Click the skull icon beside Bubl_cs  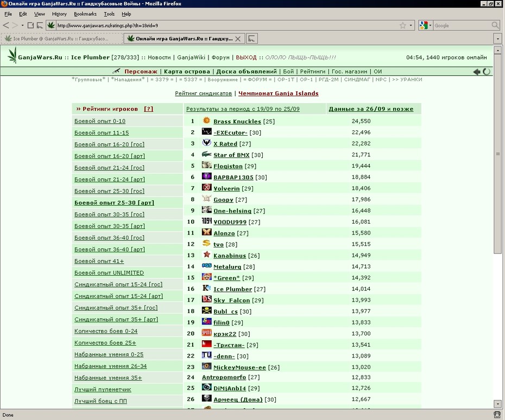click(x=206, y=310)
